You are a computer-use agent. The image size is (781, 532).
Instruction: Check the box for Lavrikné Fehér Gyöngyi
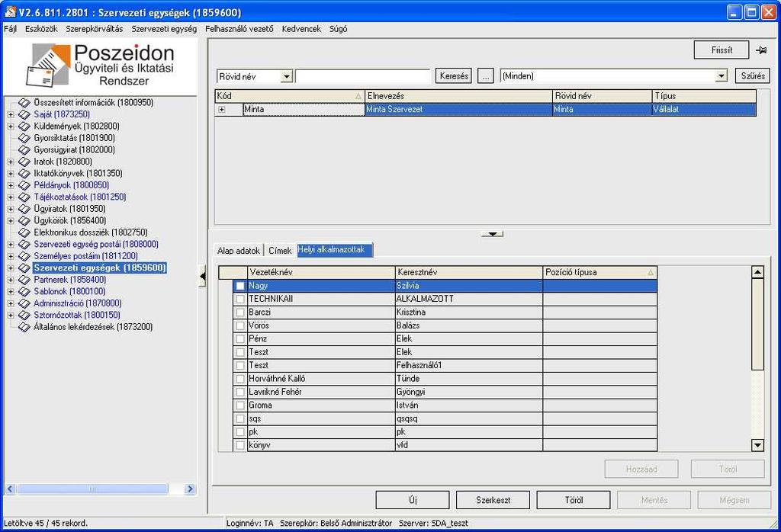240,393
